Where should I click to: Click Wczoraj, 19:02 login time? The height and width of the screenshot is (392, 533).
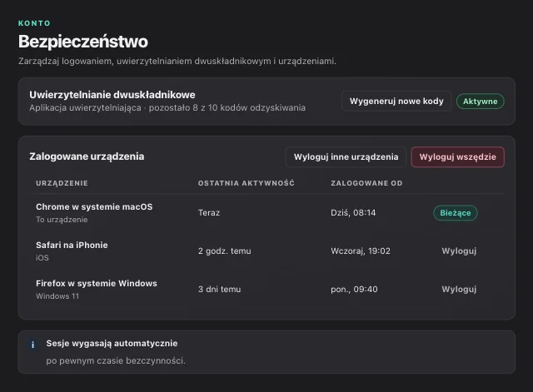(x=361, y=251)
